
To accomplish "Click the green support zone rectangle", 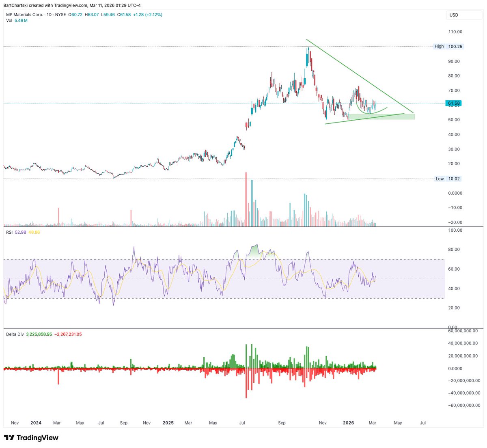I will [x=381, y=116].
